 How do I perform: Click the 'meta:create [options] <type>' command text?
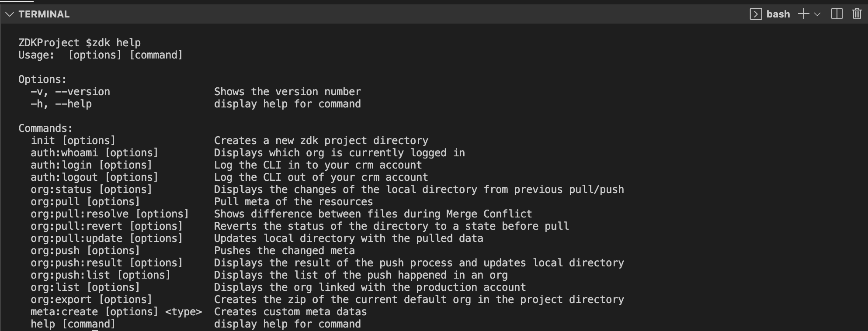(116, 312)
